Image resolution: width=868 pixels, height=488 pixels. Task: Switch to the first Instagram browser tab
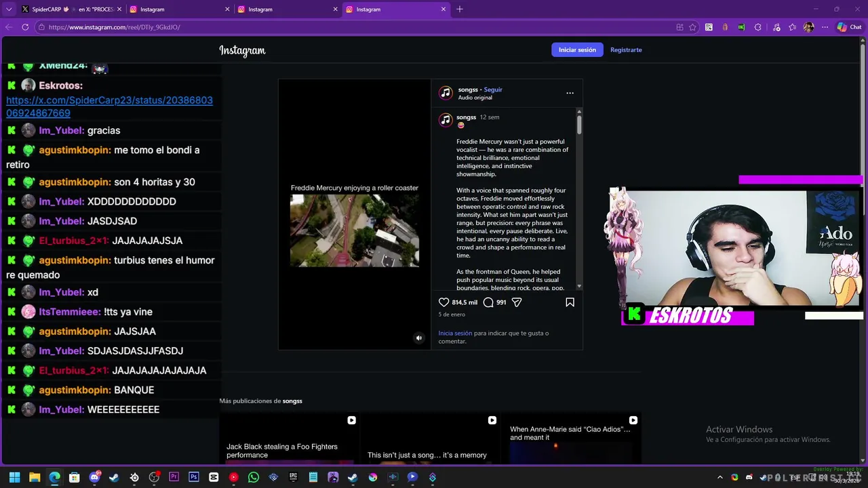point(179,9)
